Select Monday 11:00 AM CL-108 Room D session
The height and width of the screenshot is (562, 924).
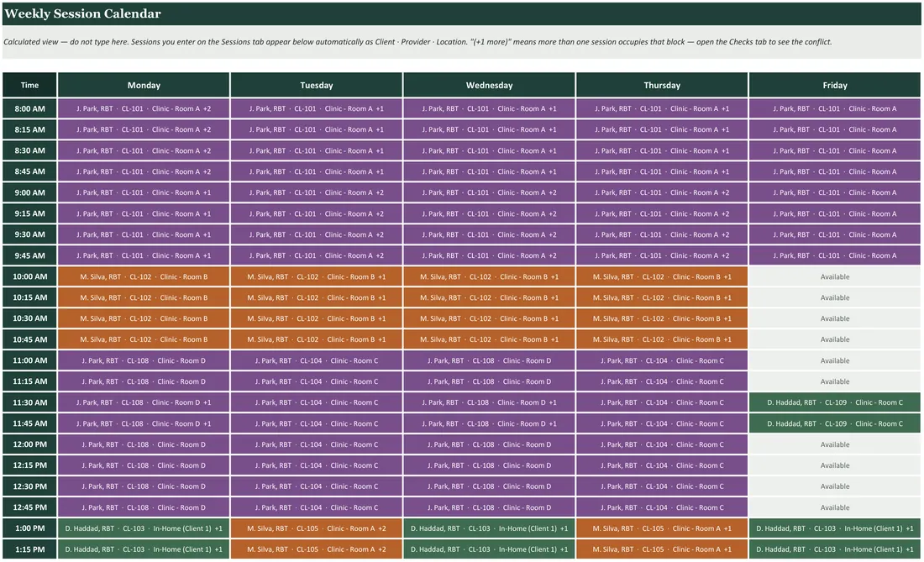click(x=144, y=360)
